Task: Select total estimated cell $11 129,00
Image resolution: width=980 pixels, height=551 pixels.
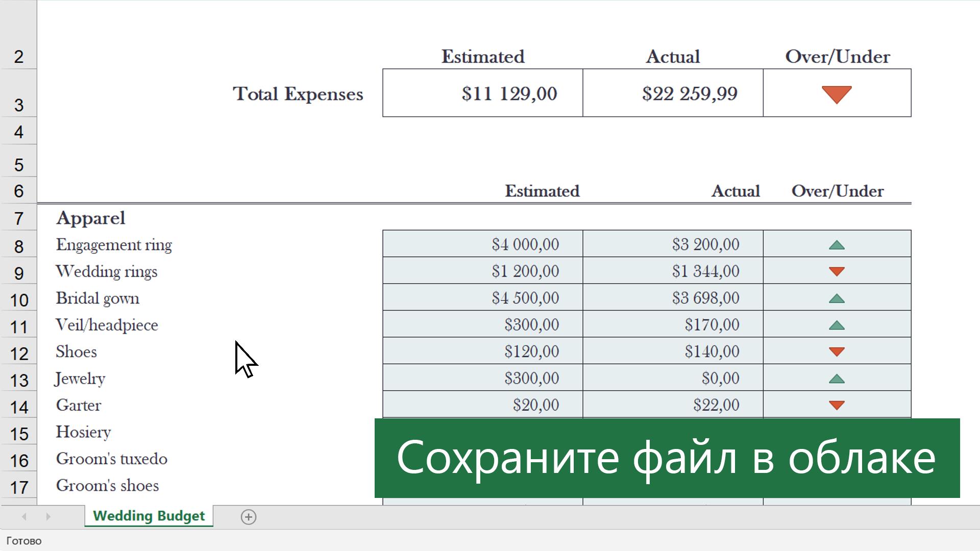Action: pyautogui.click(x=482, y=93)
